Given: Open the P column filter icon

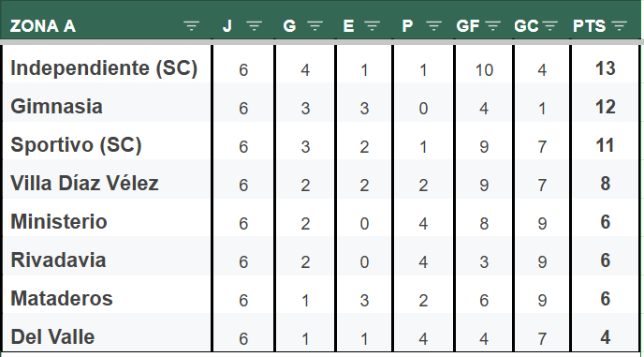Looking at the screenshot, I should click(x=433, y=26).
